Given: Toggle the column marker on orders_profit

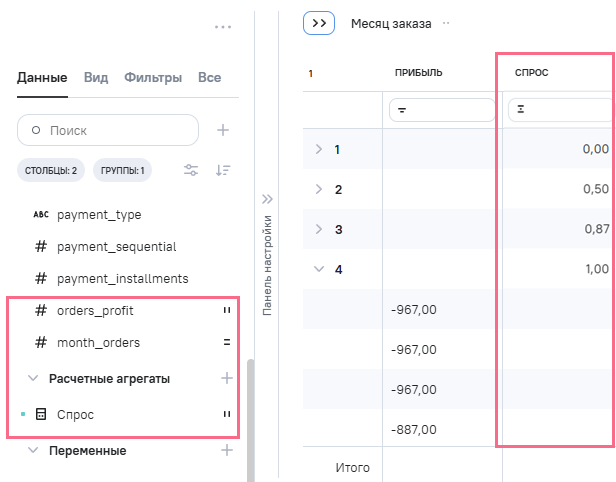Looking at the screenshot, I should (x=226, y=311).
